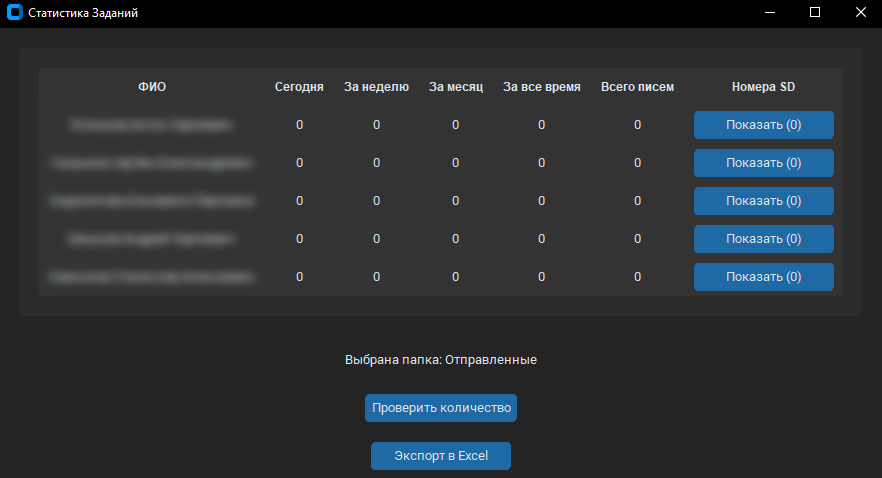This screenshot has height=478, width=882.
Task: Select the Сегодня column header
Action: pos(299,87)
